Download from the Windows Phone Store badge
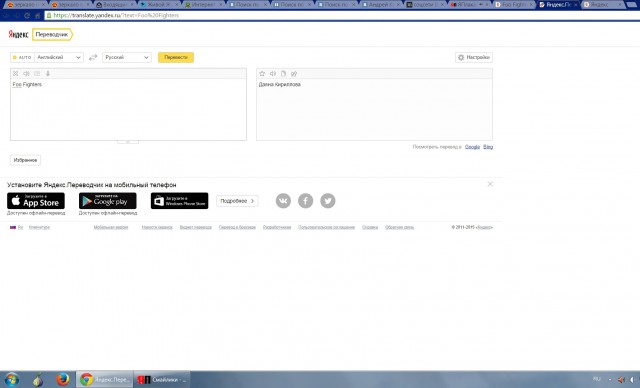Screen dimensions: 640x388 (x=180, y=201)
